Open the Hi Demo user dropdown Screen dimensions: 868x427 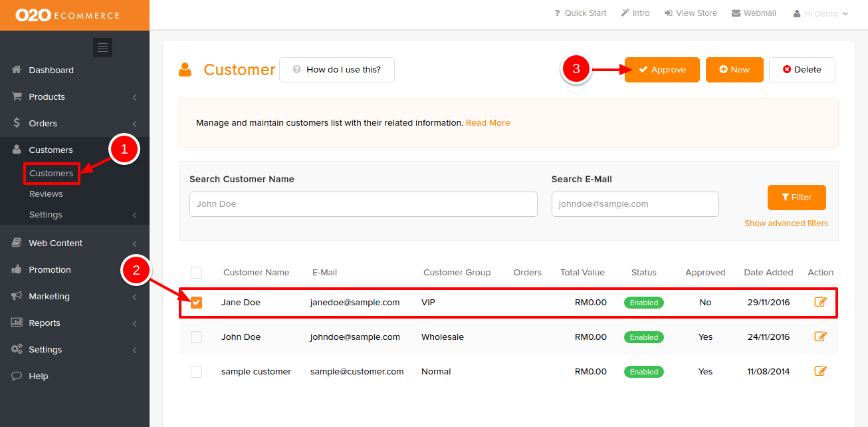[821, 13]
